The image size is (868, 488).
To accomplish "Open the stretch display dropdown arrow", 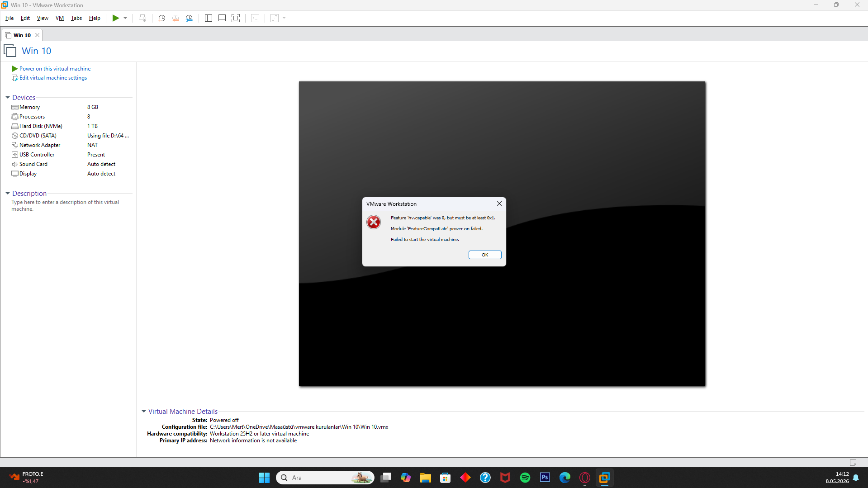I will pos(284,18).
